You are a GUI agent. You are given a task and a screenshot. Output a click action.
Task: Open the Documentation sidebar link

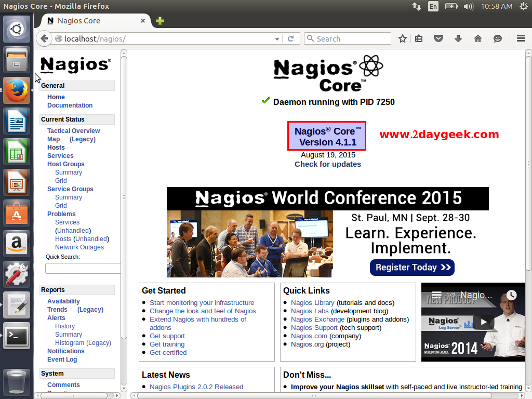pyautogui.click(x=70, y=105)
